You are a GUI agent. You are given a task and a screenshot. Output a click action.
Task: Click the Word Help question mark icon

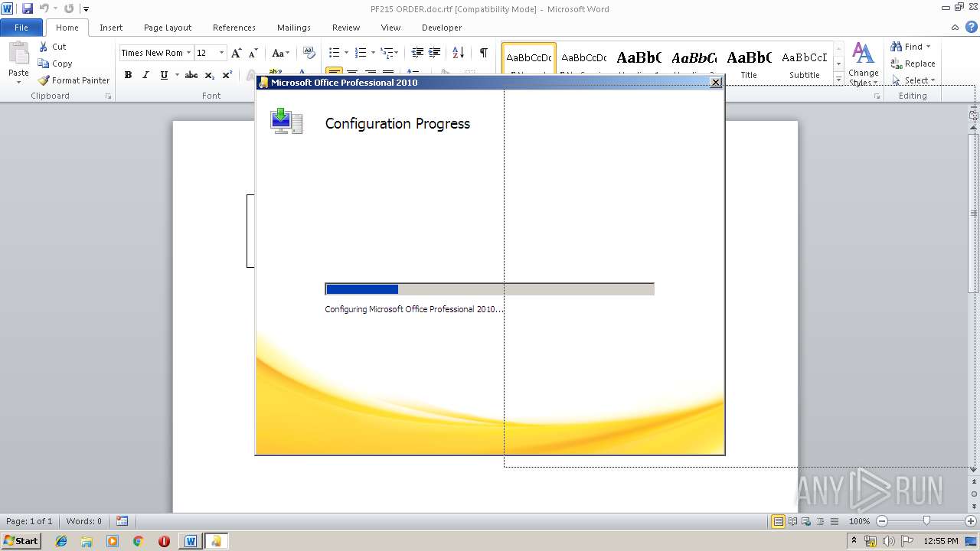pyautogui.click(x=972, y=28)
